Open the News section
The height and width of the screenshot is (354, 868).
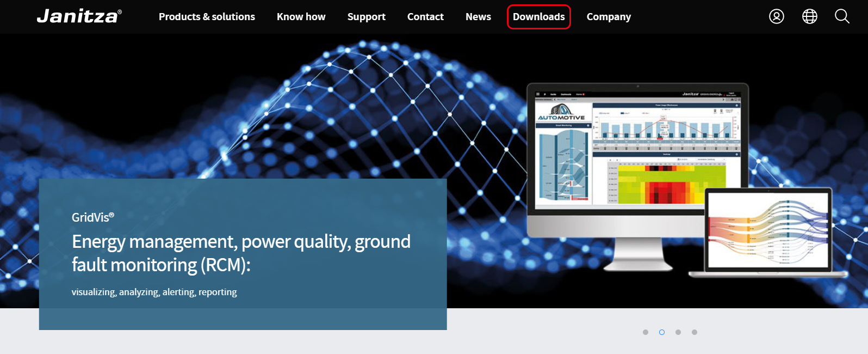click(478, 17)
